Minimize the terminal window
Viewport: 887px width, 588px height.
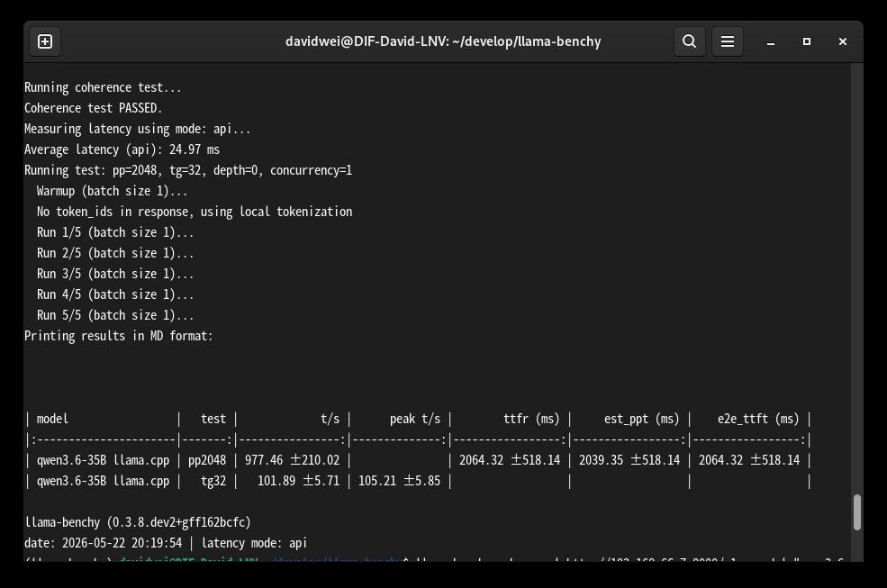(771, 41)
